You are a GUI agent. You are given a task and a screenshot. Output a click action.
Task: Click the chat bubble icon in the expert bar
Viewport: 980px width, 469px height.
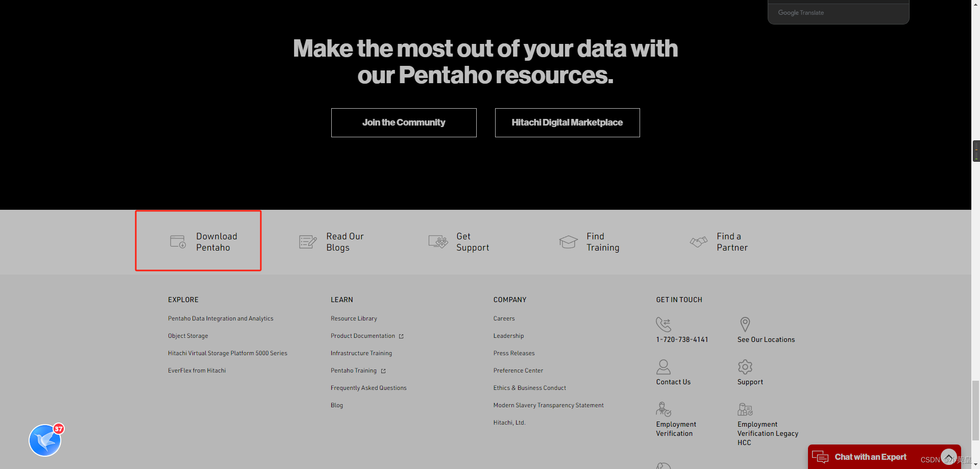pyautogui.click(x=820, y=457)
